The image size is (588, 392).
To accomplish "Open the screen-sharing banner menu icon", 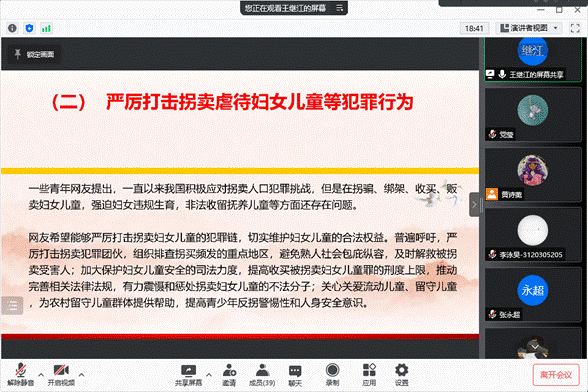I will [339, 8].
